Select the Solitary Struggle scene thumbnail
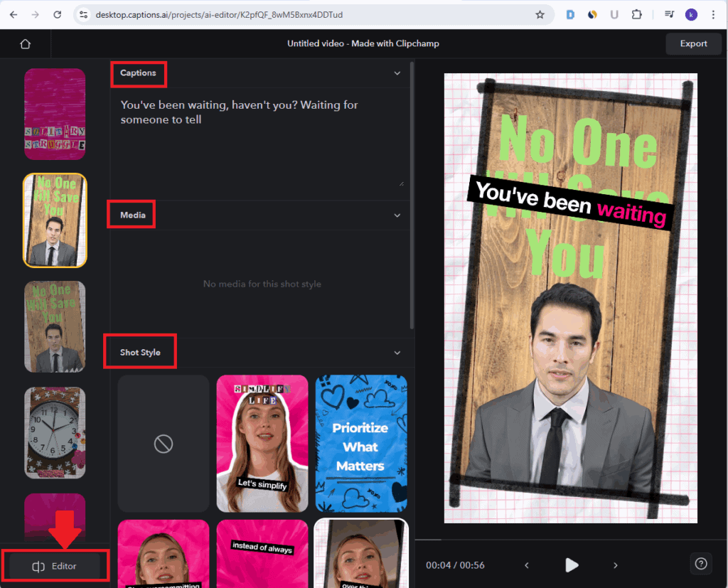 pos(55,114)
